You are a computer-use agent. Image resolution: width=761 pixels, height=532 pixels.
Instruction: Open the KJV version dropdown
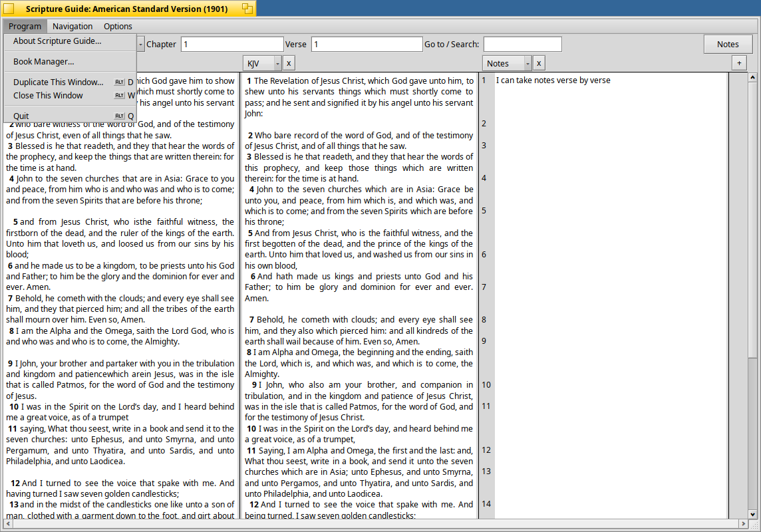(263, 63)
